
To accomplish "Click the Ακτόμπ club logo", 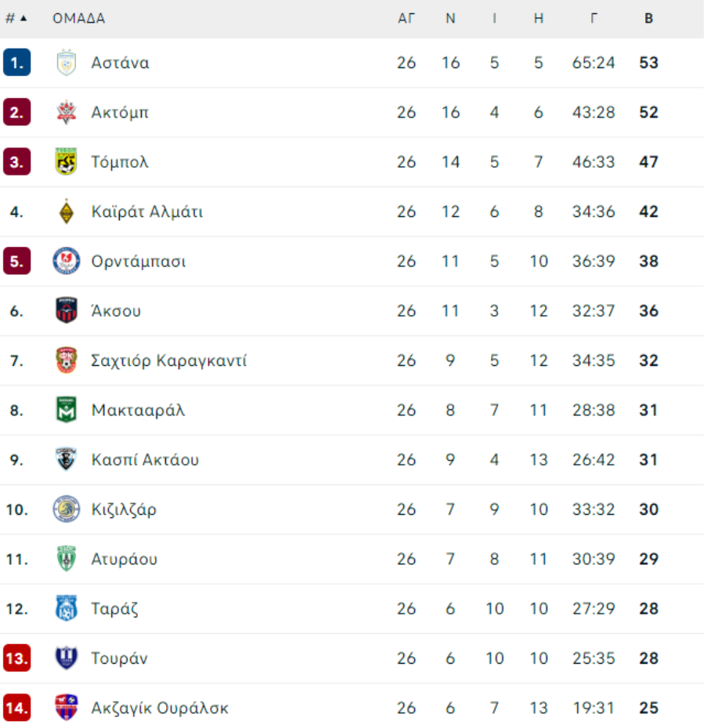I will click(x=67, y=112).
